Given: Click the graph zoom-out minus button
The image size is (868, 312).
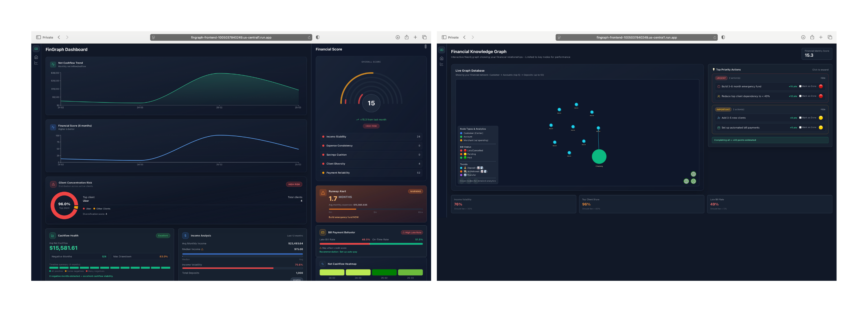Looking at the screenshot, I should (x=686, y=181).
